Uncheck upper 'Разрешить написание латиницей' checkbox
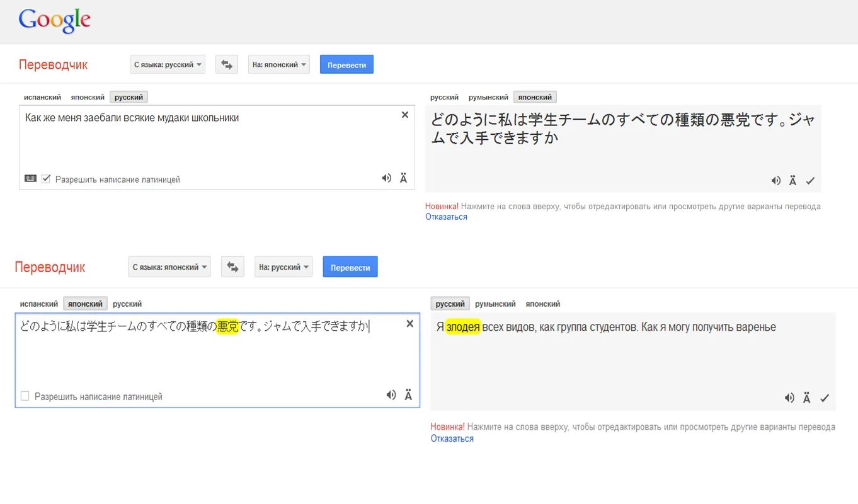Viewport: 858px width, 504px height. (46, 179)
